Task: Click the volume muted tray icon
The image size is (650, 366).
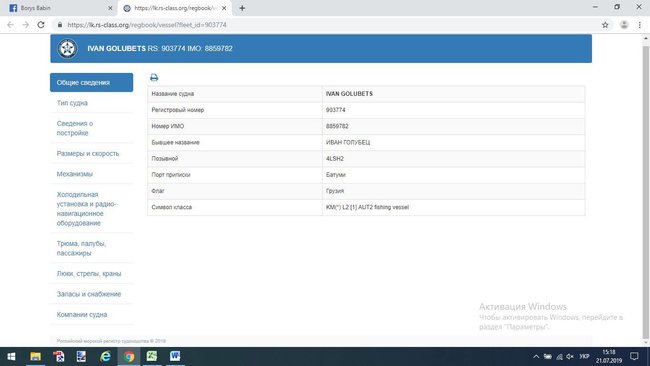Action: pyautogui.click(x=570, y=356)
